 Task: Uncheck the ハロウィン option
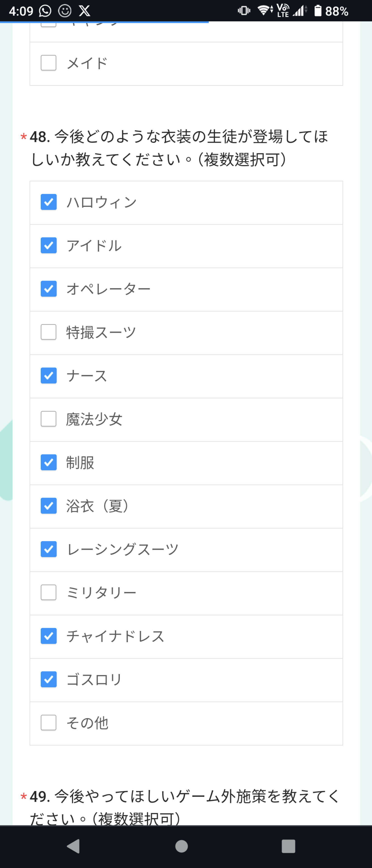coord(49,202)
